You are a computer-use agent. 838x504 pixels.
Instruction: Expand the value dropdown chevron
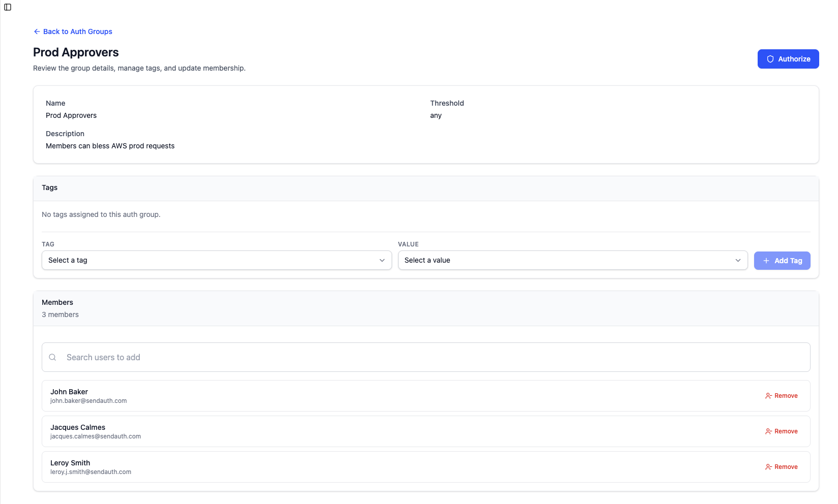tap(738, 260)
